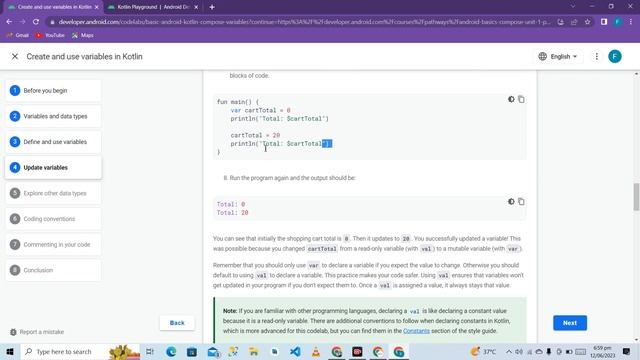Close the codelab with the X icon

click(x=15, y=56)
